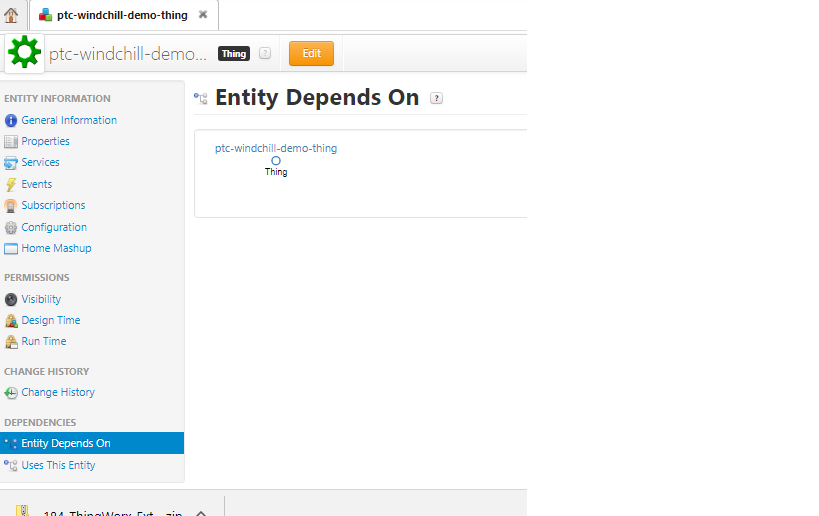Click the Run Time lock icon
This screenshot has width=819, height=516.
pyautogui.click(x=11, y=342)
